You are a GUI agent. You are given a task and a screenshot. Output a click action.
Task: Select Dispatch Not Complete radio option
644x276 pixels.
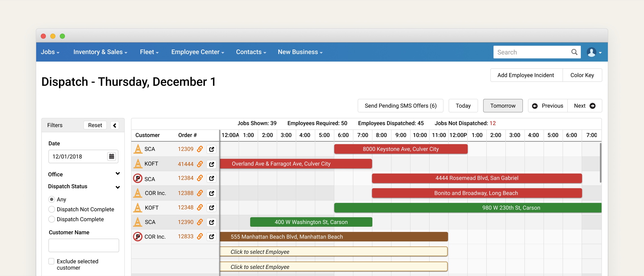(x=51, y=209)
